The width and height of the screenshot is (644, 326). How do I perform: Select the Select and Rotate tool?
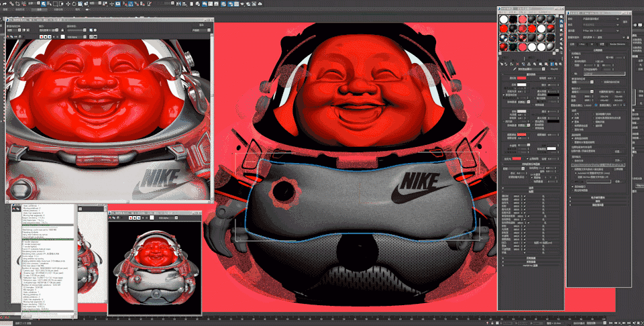pyautogui.click(x=74, y=4)
